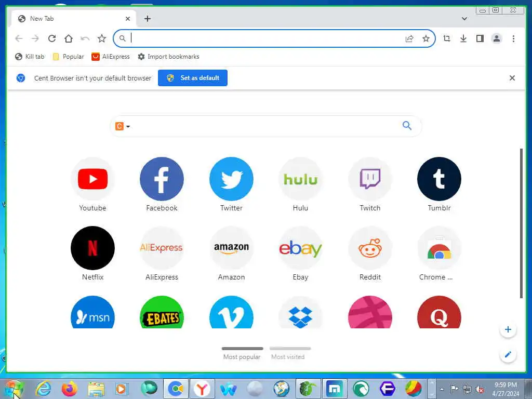Open the Netflix shortcut tile
The width and height of the screenshot is (532, 399).
click(x=92, y=254)
